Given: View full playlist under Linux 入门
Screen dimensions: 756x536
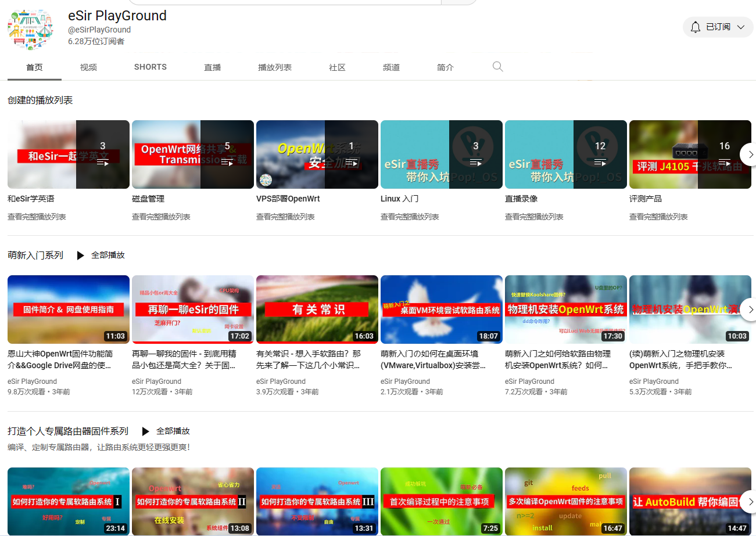Looking at the screenshot, I should [410, 217].
